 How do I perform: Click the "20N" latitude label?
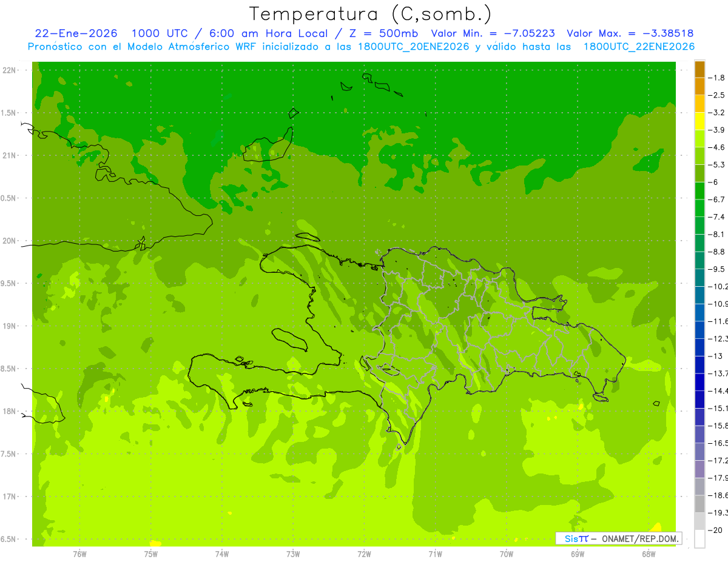9,241
